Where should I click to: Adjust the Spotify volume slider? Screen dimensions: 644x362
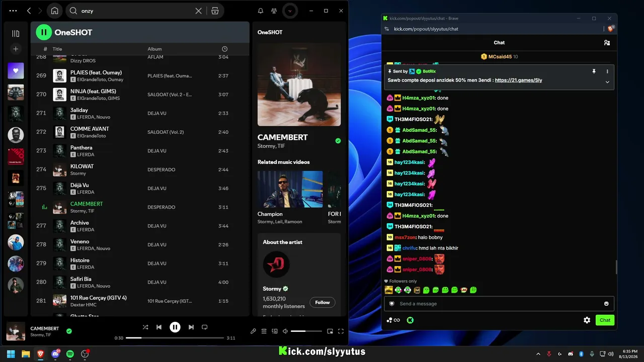[306, 331]
